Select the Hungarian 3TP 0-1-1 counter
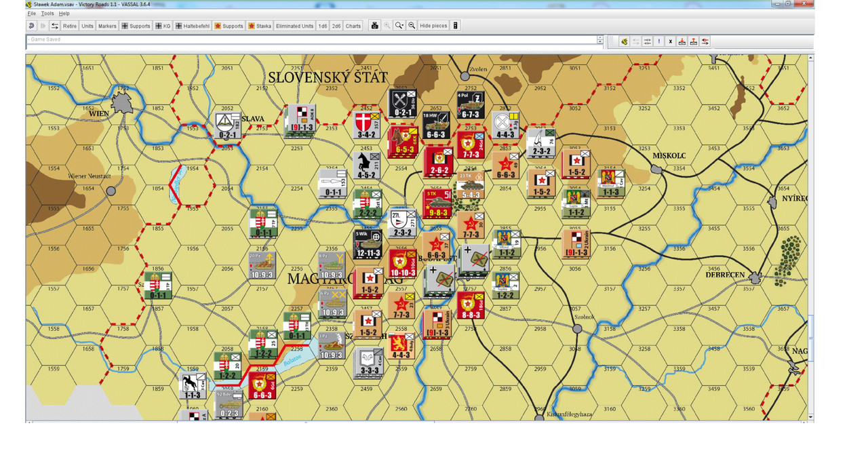868x470 pixels. (x=157, y=286)
